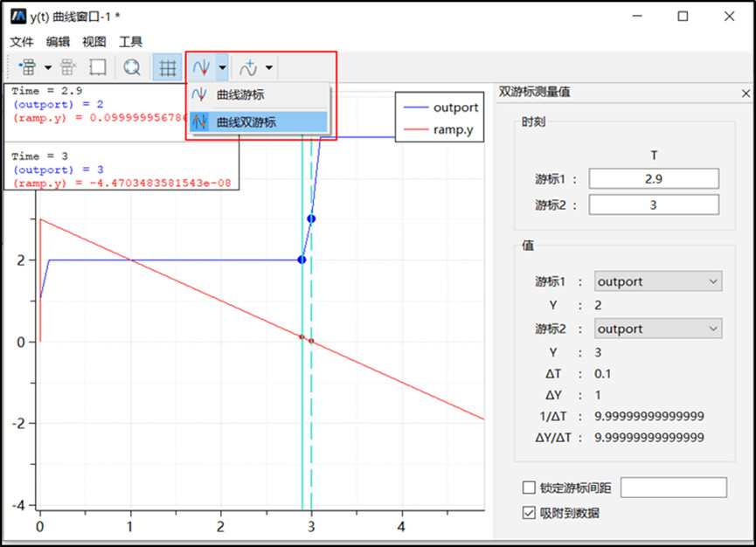
Task: Click the outport legend entry
Action: [x=440, y=107]
